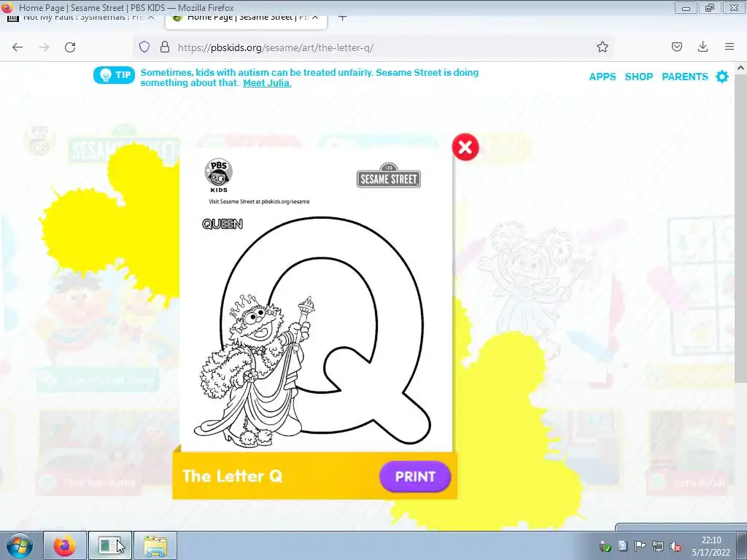This screenshot has height=560, width=747.
Task: Click 'The Letter Q' title text
Action: click(x=232, y=476)
